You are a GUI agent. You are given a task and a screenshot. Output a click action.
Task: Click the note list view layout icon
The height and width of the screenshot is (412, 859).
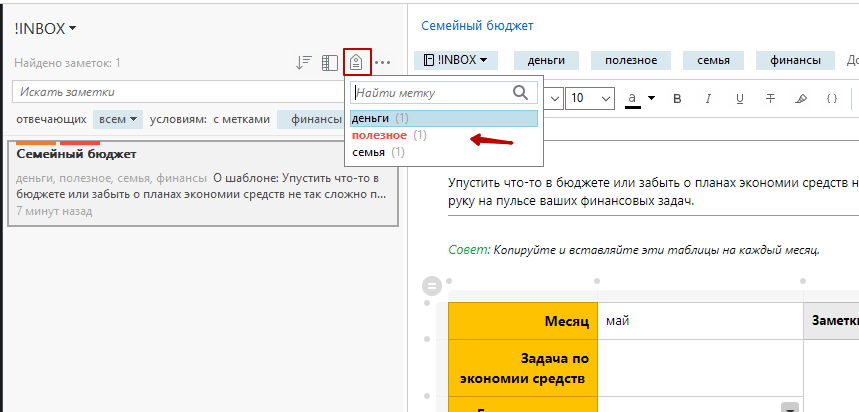[x=330, y=63]
